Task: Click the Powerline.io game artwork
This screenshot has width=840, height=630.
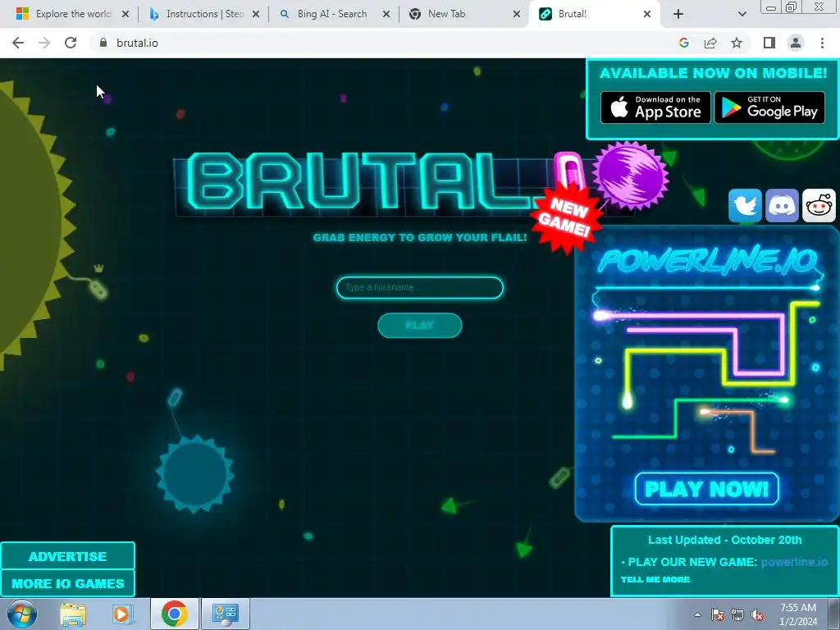Action: pos(706,375)
